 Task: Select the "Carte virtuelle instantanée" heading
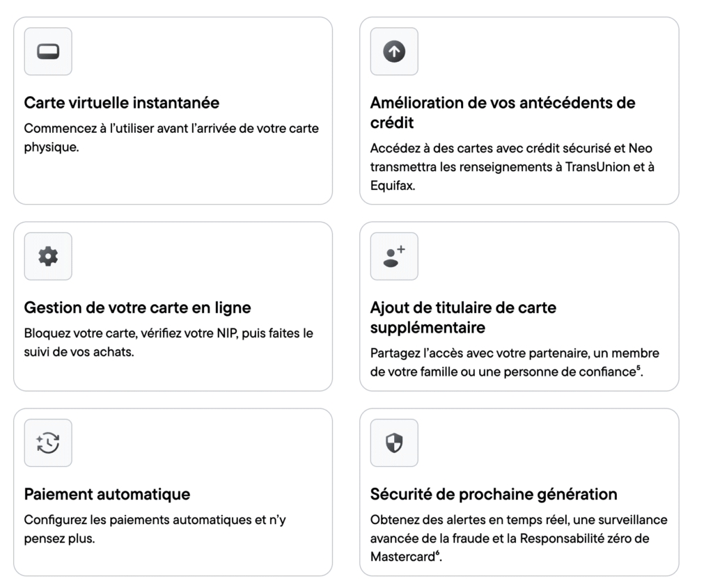click(x=122, y=103)
